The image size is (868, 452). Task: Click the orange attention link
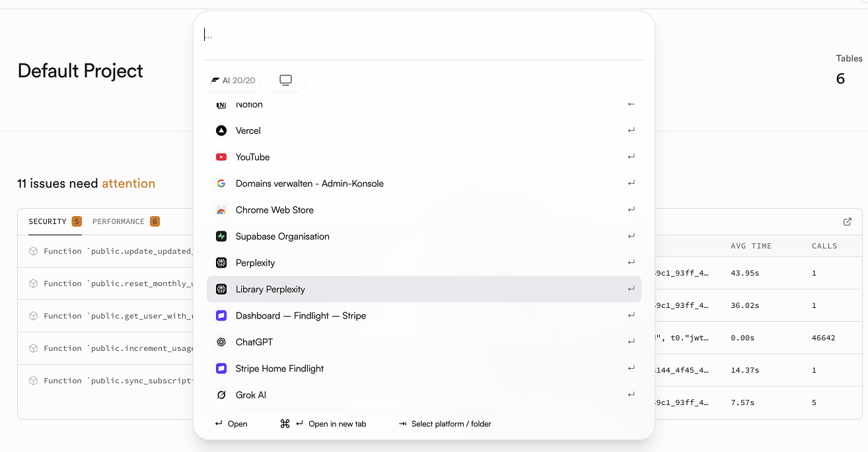(128, 183)
